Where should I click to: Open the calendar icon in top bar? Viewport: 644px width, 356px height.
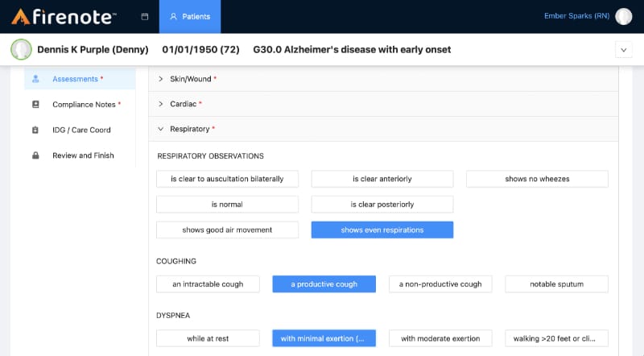(144, 16)
